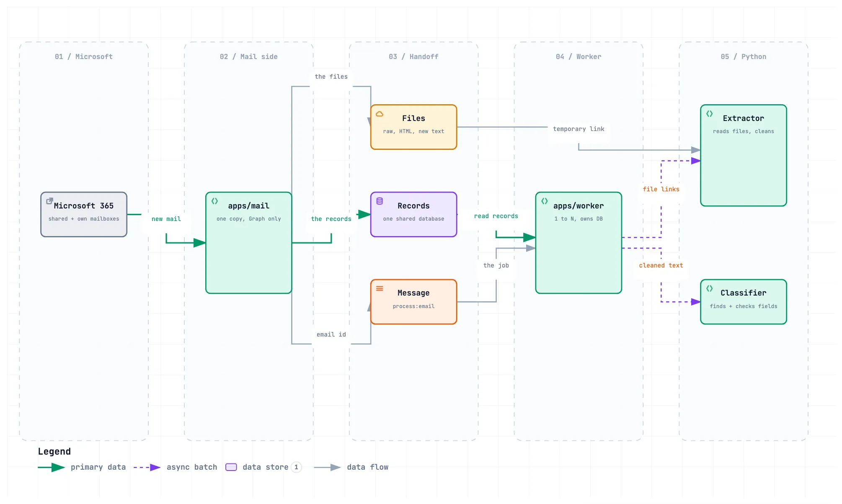Click the 'the records' edge label
Image resolution: width=842 pixels, height=504 pixels.
click(x=331, y=219)
